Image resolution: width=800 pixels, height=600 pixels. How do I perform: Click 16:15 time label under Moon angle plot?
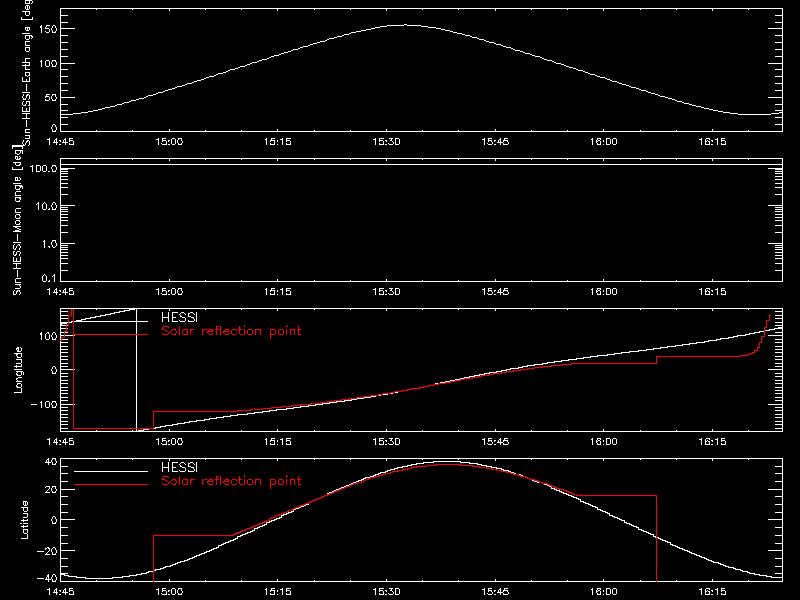point(712,292)
